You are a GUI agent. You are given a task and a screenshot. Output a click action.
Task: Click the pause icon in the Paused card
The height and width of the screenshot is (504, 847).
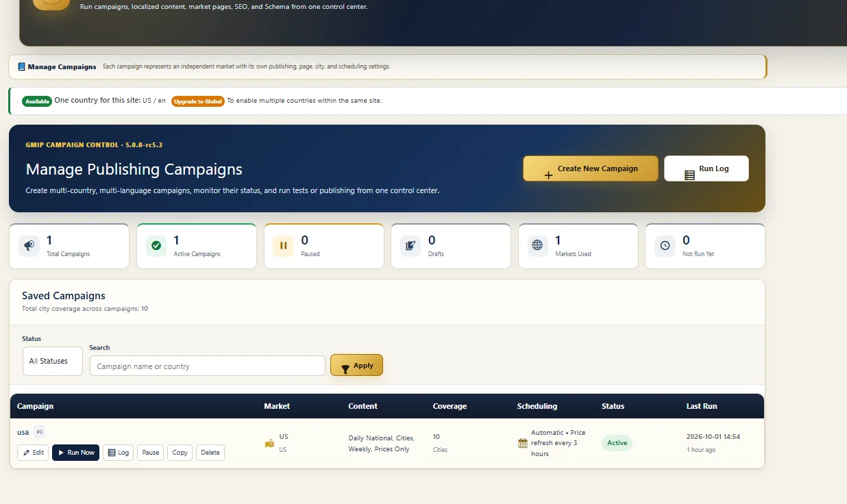[283, 245]
